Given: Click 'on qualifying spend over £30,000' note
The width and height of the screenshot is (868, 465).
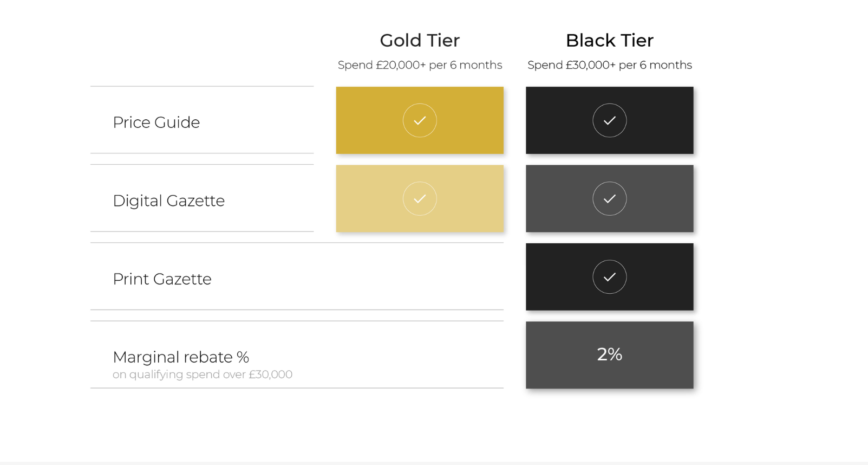Looking at the screenshot, I should pyautogui.click(x=203, y=374).
